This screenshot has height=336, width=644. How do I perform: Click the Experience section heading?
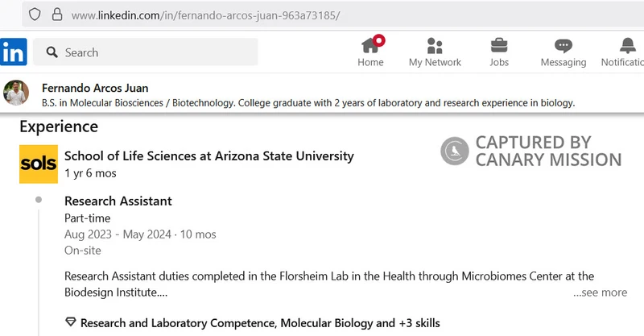(59, 127)
